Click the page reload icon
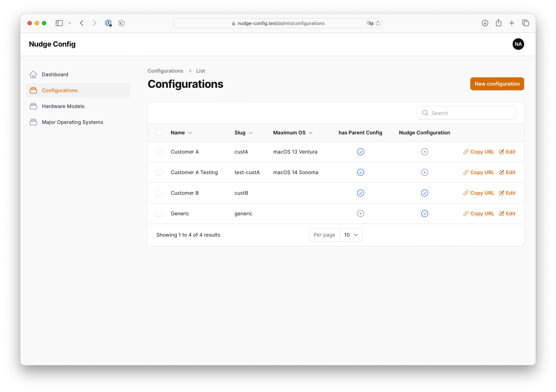The image size is (556, 392). coord(378,23)
